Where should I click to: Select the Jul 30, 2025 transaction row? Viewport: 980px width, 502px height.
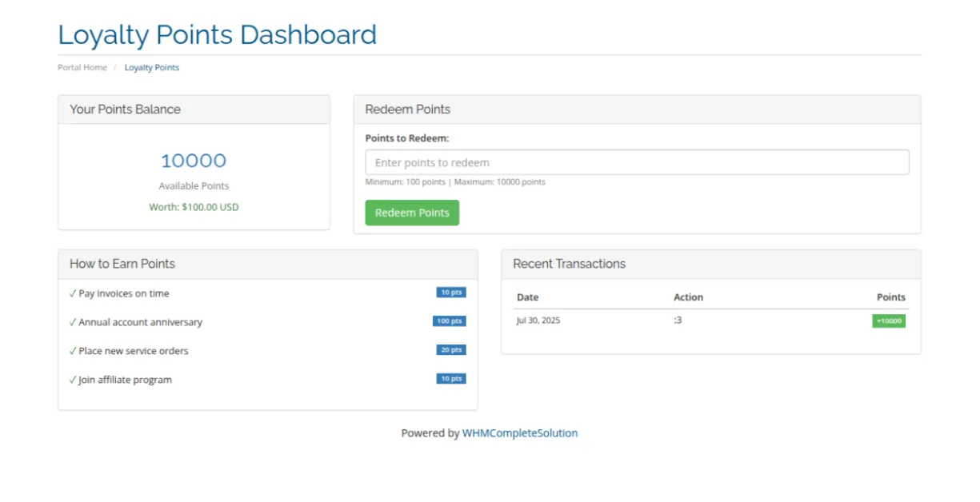tap(538, 321)
